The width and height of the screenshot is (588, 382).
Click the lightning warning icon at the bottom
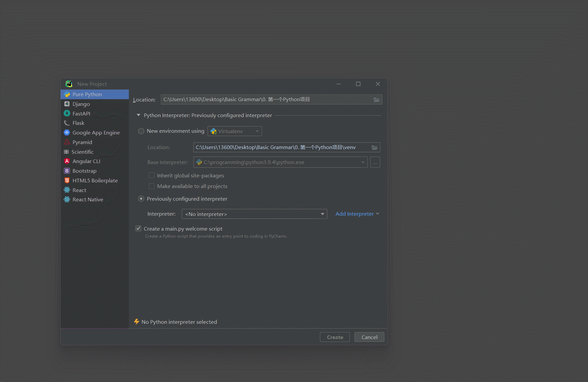[x=137, y=322]
